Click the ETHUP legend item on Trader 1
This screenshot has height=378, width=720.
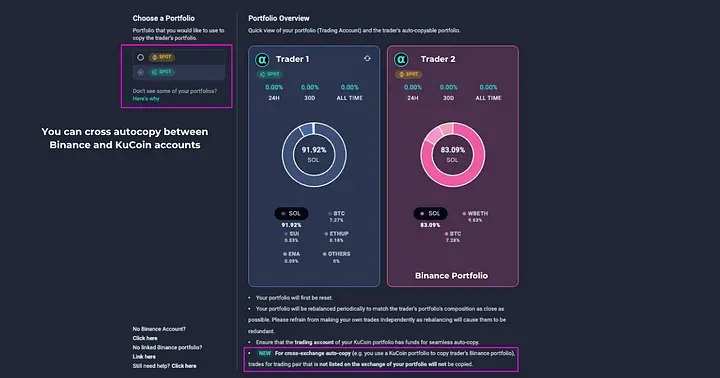tap(337, 237)
